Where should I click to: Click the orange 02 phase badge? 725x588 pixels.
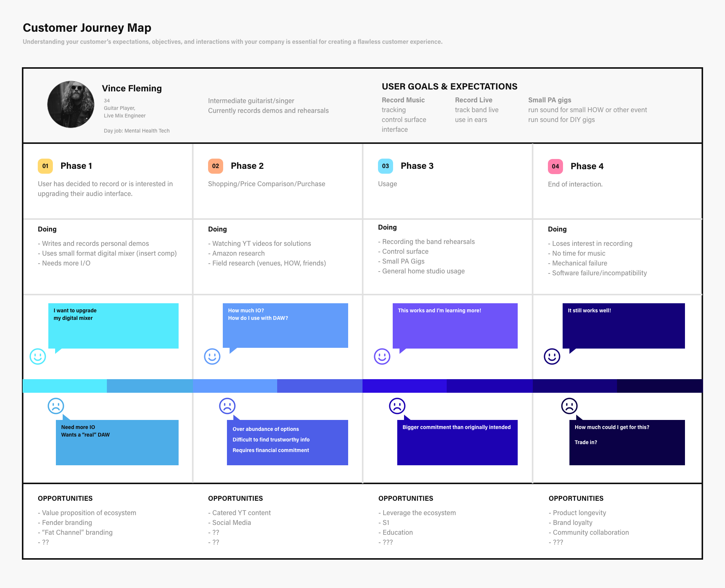click(x=216, y=166)
